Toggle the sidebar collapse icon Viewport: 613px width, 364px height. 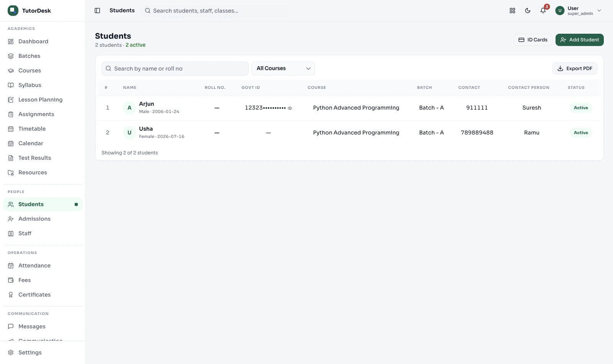pos(97,11)
